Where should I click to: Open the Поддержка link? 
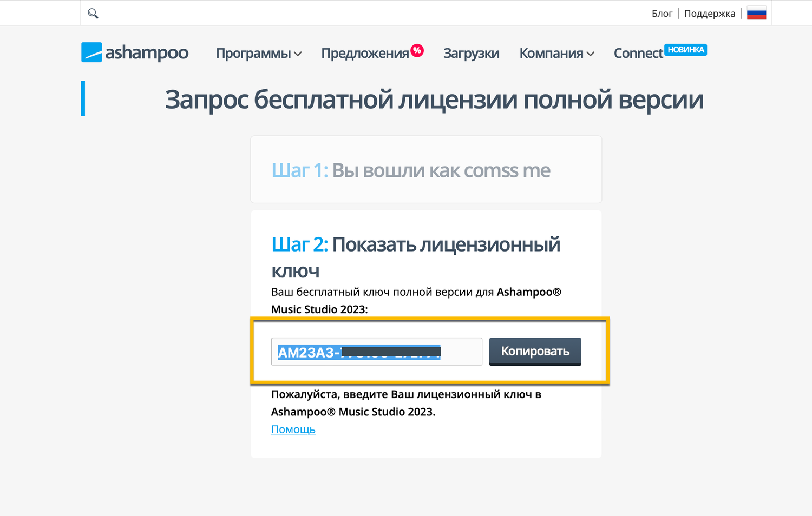click(x=710, y=14)
